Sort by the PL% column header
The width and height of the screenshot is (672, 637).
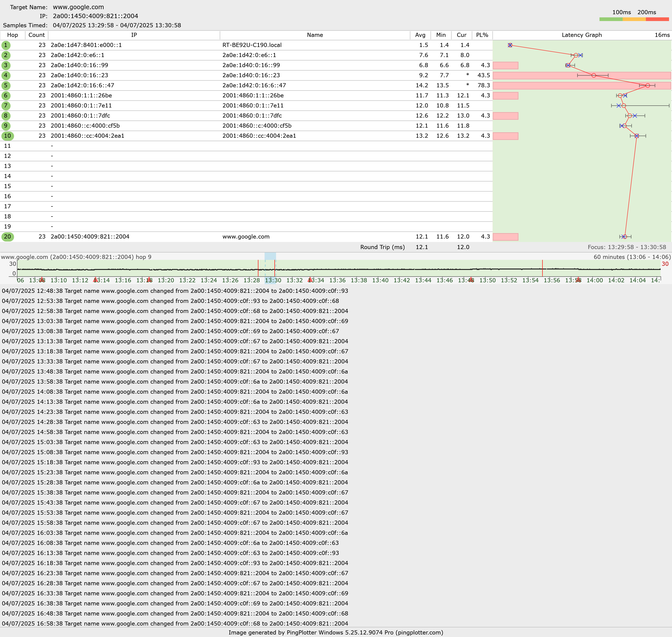482,35
